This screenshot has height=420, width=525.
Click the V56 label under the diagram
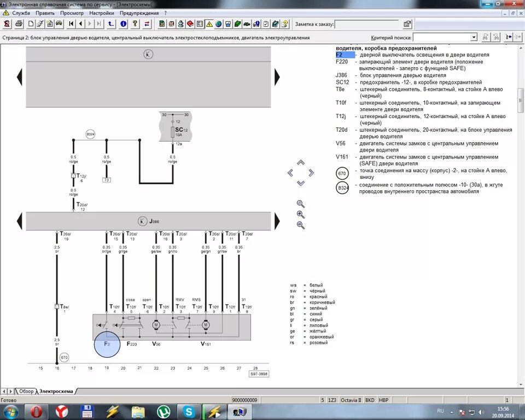click(x=156, y=344)
